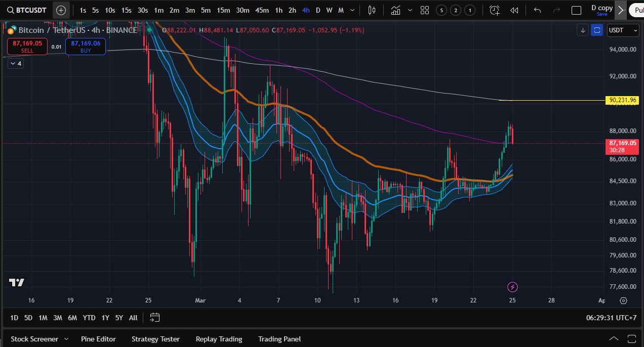Click the purple lightning quick-action toggle
The image size is (644, 347).
pos(512,287)
